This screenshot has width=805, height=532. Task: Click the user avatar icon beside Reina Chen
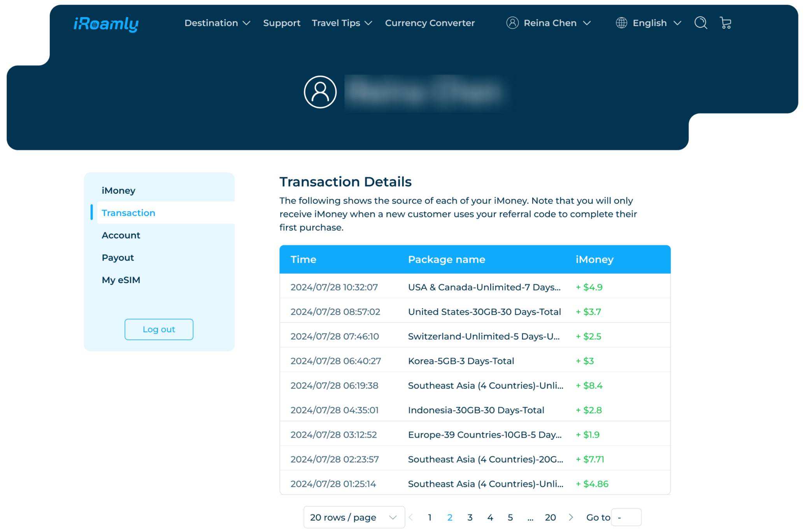pos(512,23)
